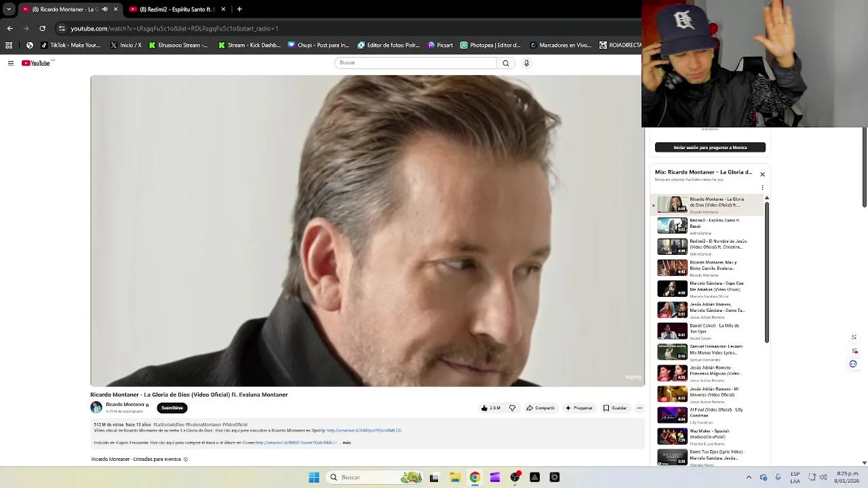Open the iTunes smarturl link in description
868x488 pixels.
click(x=296, y=443)
